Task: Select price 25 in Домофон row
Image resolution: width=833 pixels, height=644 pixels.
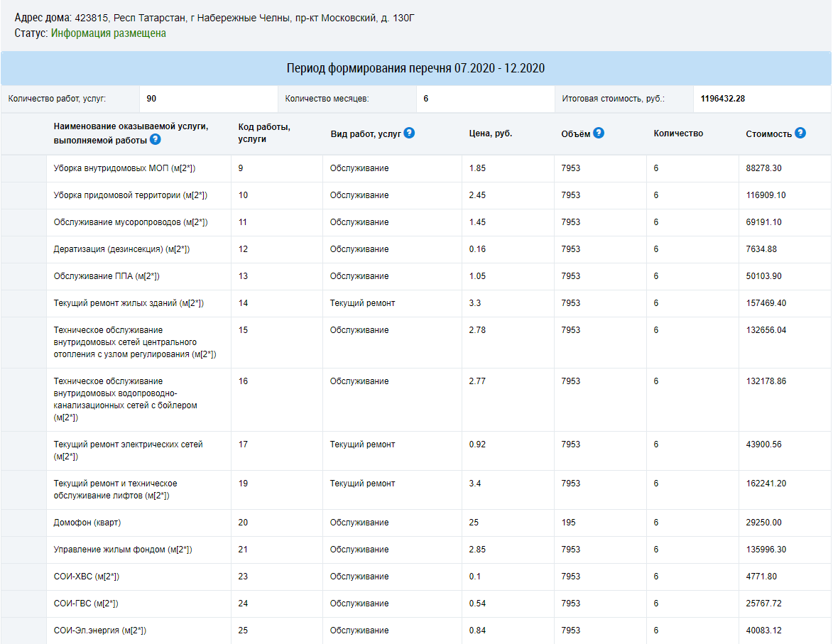Action: 474,523
